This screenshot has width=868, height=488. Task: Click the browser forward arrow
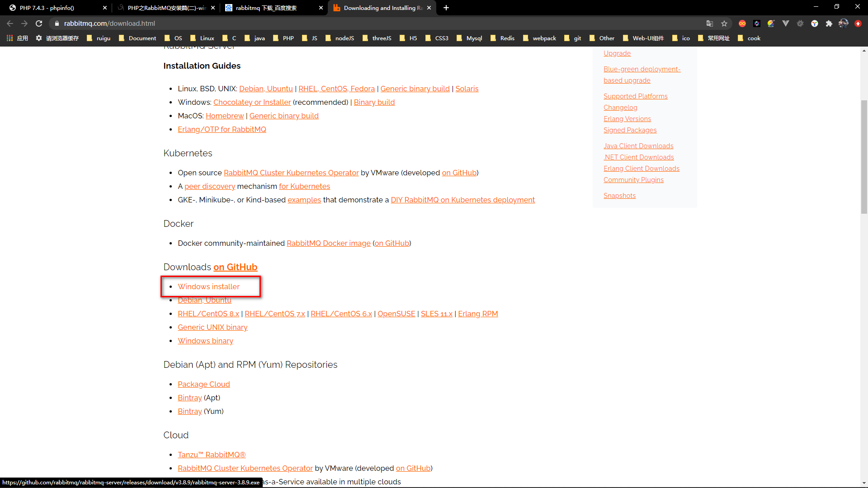pos(24,23)
